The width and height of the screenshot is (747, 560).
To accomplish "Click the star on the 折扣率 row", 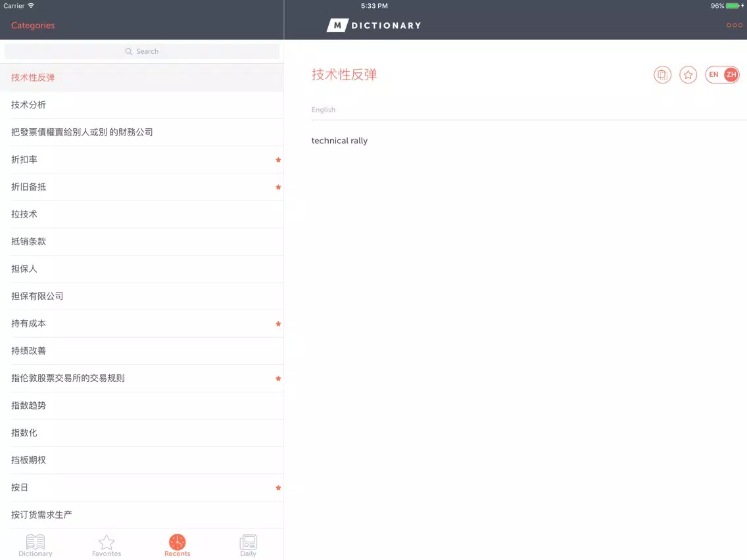I will tap(278, 160).
